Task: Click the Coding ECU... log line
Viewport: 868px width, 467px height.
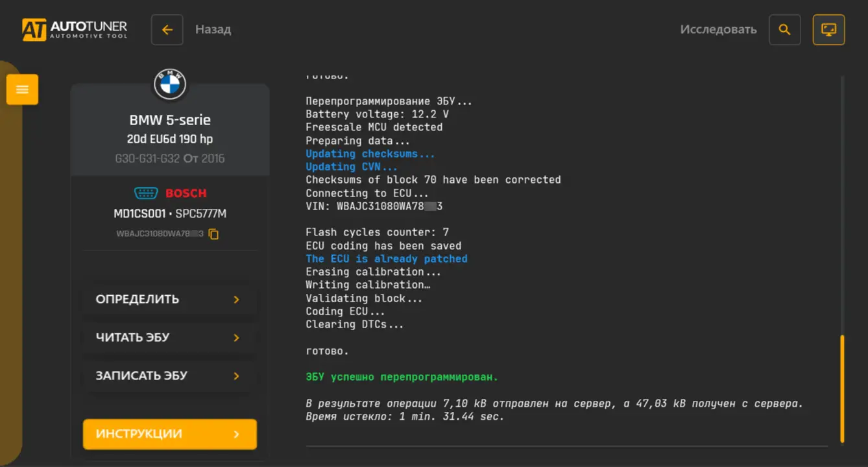Action: [345, 311]
